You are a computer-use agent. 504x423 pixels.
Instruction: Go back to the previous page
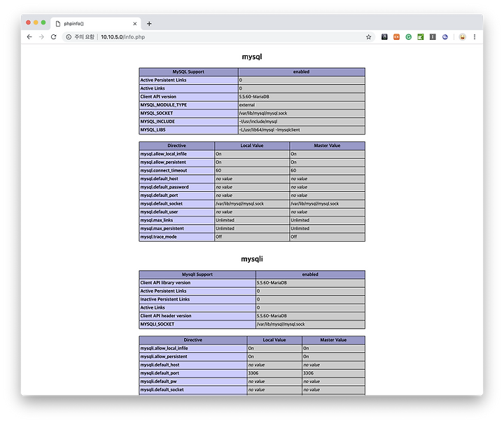point(29,37)
